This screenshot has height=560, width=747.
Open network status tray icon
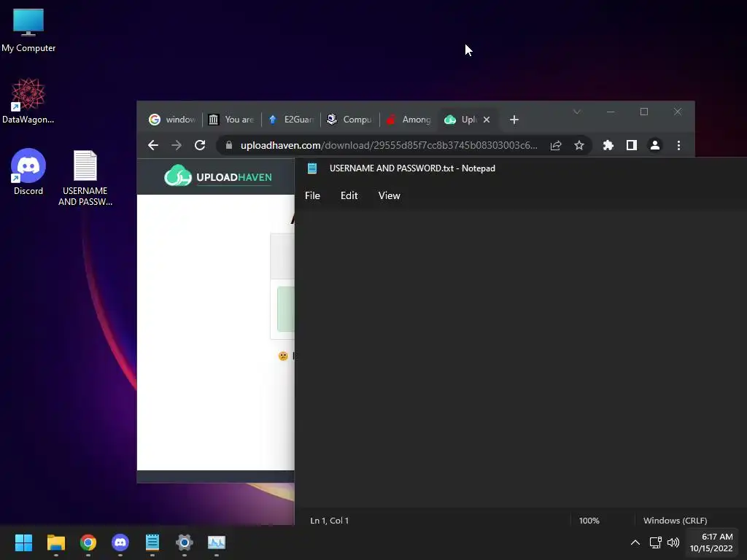click(656, 542)
